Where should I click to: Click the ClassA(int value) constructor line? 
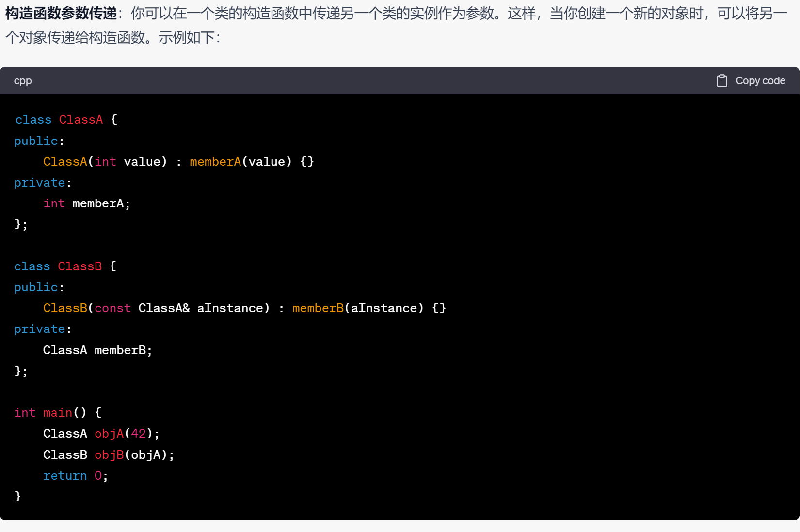click(178, 162)
